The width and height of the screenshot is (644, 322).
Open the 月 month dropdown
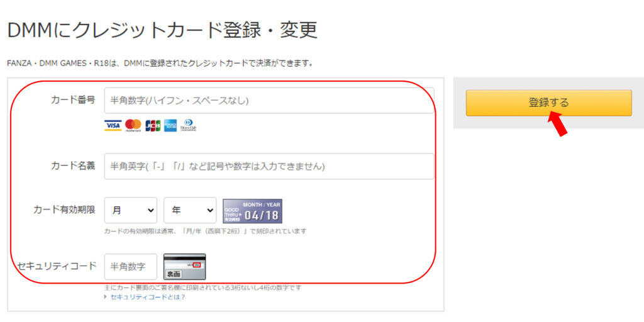click(x=130, y=211)
